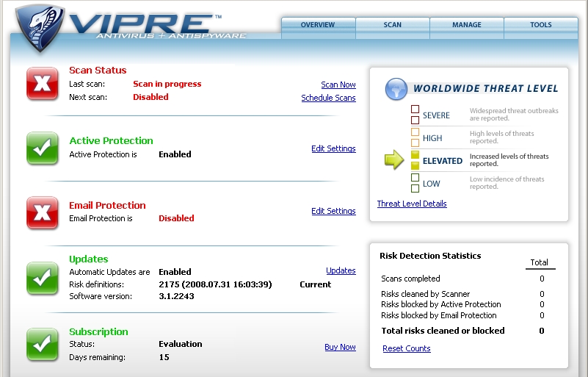Open the MANAGE tab
Image resolution: width=588 pixels, height=377 pixels.
coord(466,25)
